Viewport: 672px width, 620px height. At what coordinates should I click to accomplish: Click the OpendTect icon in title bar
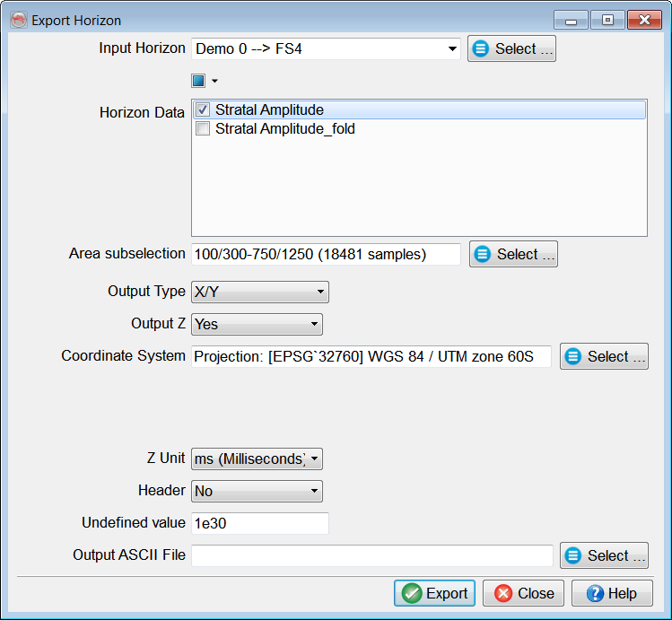18,20
